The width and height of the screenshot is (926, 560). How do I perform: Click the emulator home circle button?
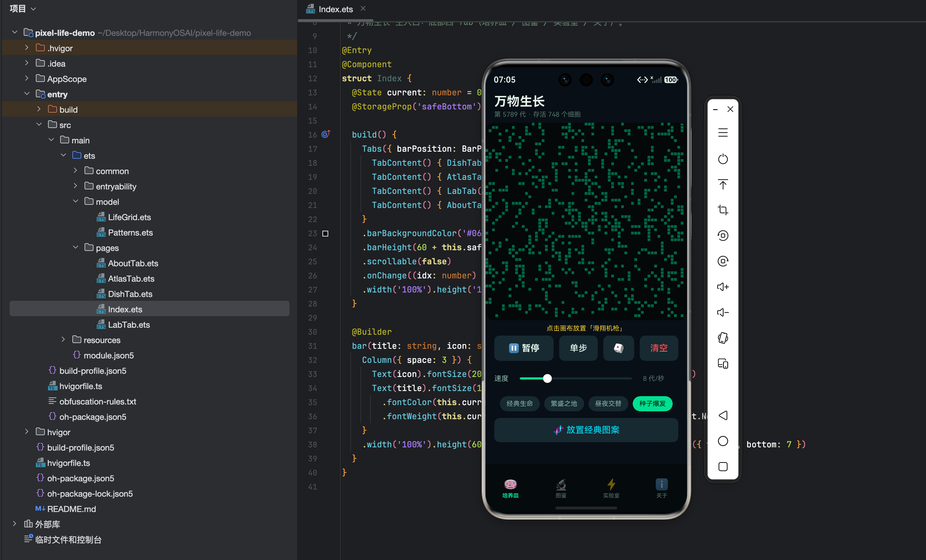coord(723,441)
